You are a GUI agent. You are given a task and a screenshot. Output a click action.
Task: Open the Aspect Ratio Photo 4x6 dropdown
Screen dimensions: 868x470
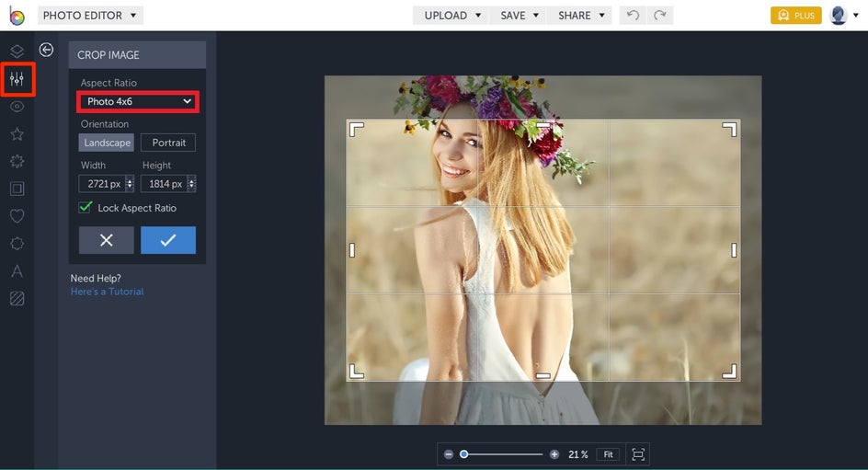pyautogui.click(x=138, y=101)
